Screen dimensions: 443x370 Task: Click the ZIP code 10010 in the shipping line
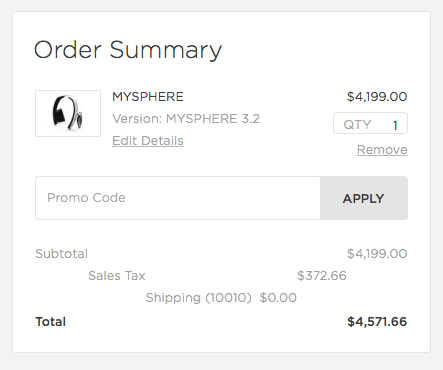[x=228, y=298]
